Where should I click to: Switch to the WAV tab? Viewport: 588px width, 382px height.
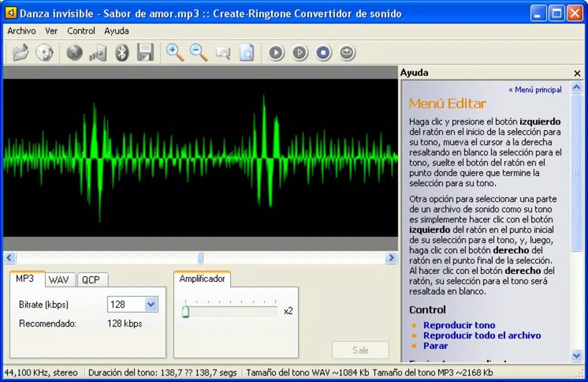click(x=59, y=280)
